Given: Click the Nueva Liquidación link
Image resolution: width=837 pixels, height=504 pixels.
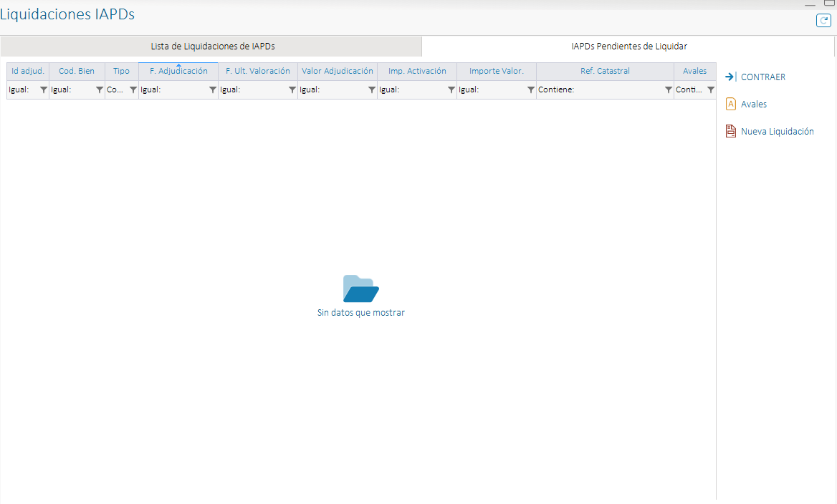Looking at the screenshot, I should point(777,132).
